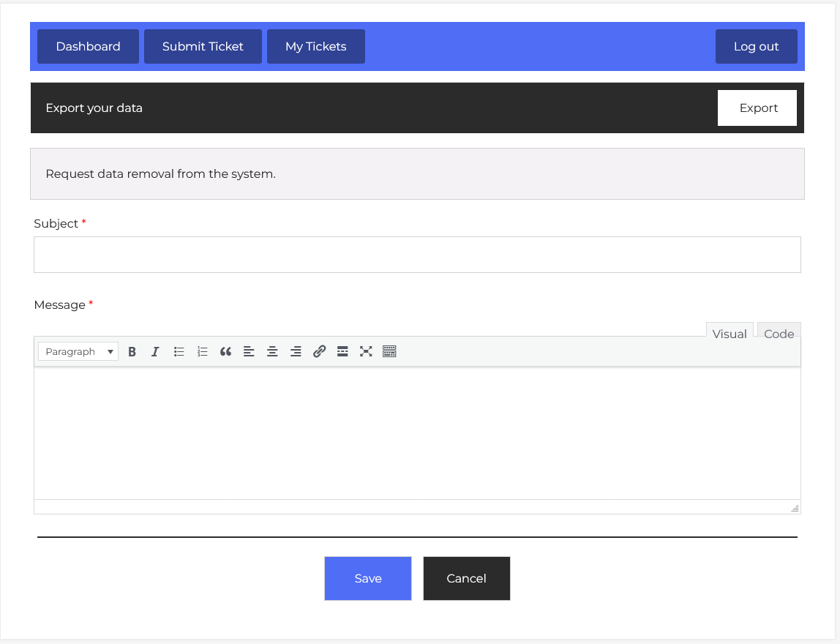This screenshot has height=644, width=840.
Task: Enter fullscreen editor mode
Action: (x=366, y=352)
